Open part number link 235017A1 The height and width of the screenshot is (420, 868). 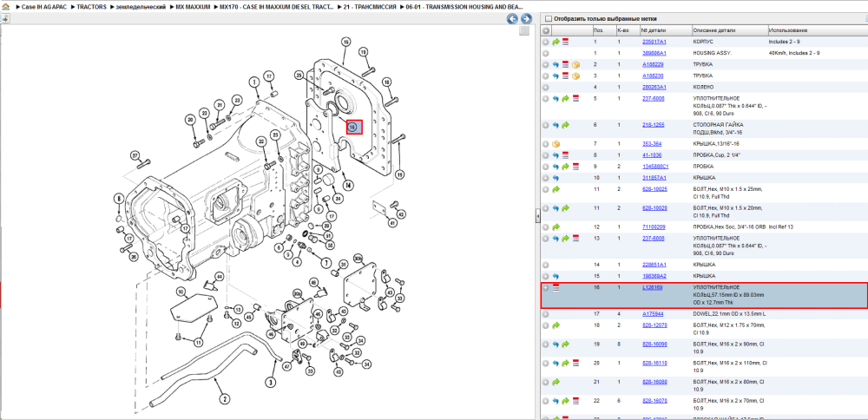[x=654, y=42]
